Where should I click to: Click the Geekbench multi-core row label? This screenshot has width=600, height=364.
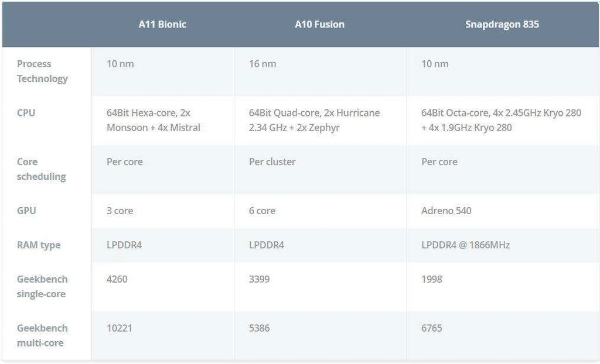pyautogui.click(x=42, y=335)
